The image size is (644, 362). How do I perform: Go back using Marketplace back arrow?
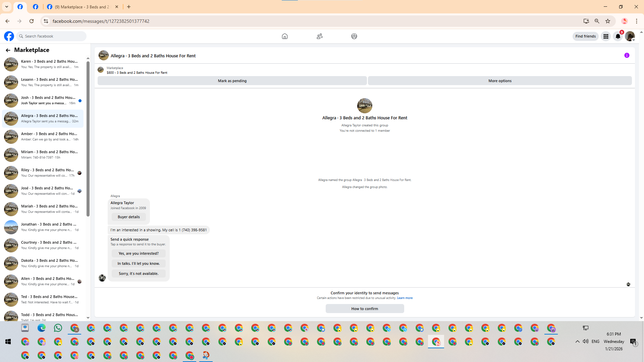(8, 50)
